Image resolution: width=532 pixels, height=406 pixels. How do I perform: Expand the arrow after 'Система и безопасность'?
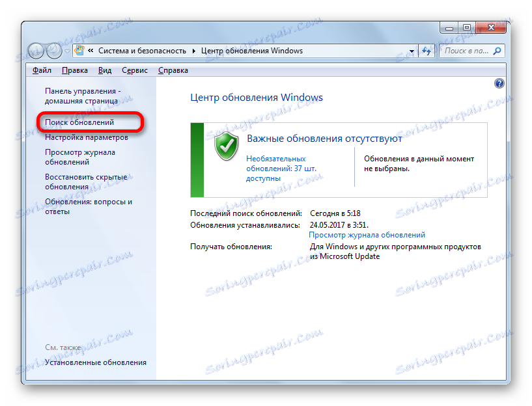(x=194, y=51)
